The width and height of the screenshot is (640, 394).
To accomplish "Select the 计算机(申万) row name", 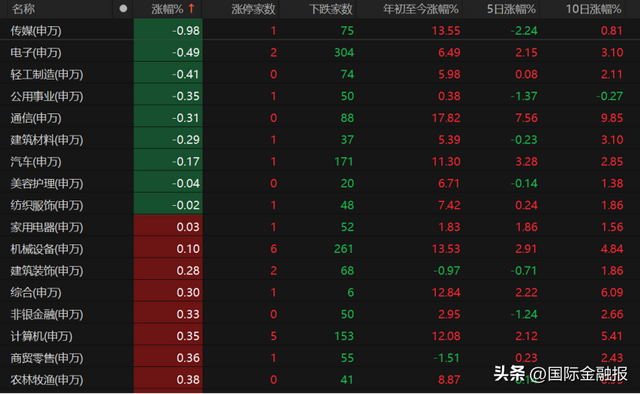I will tap(41, 336).
